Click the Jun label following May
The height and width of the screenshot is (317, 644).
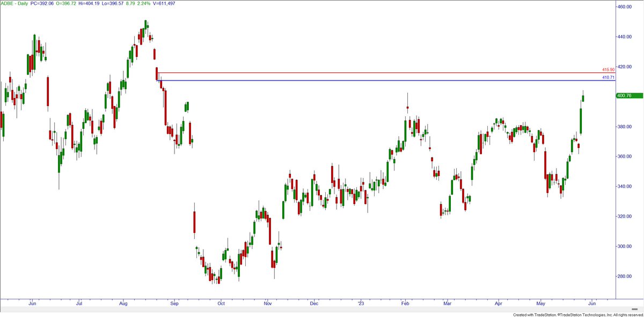tap(592, 303)
